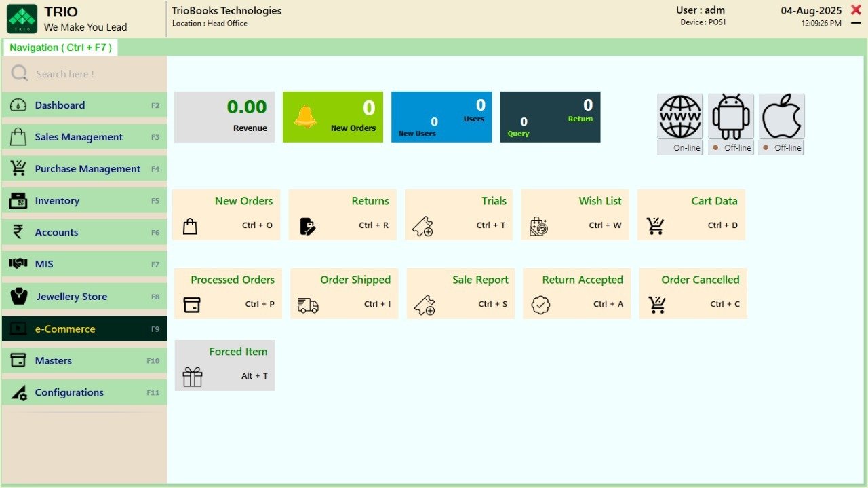The height and width of the screenshot is (488, 868).
Task: Click the yellow bell notification icon
Action: [x=305, y=117]
